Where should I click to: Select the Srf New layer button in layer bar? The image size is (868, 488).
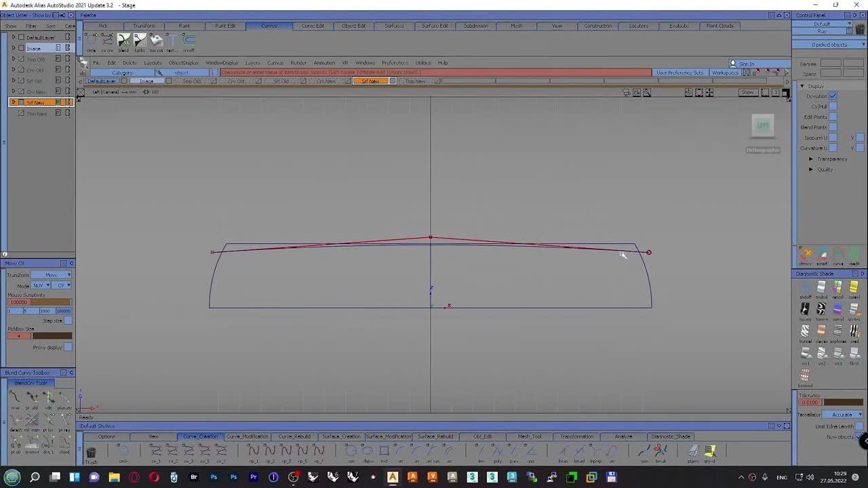tap(370, 81)
